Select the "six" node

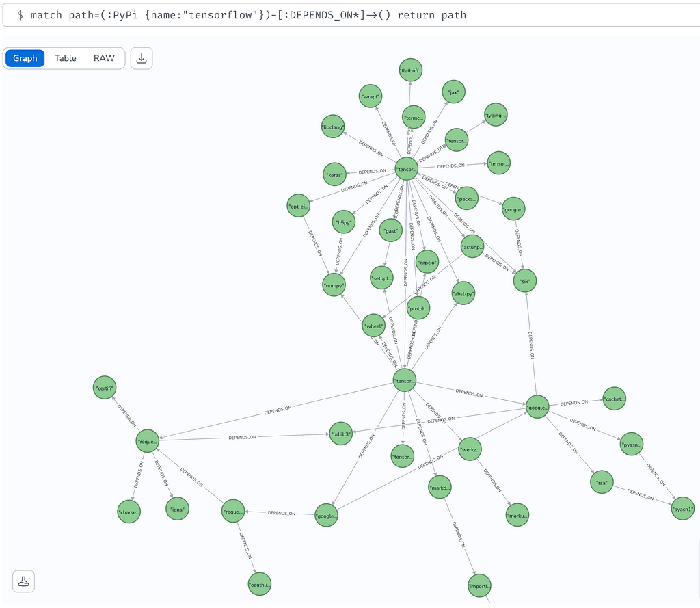(x=525, y=280)
